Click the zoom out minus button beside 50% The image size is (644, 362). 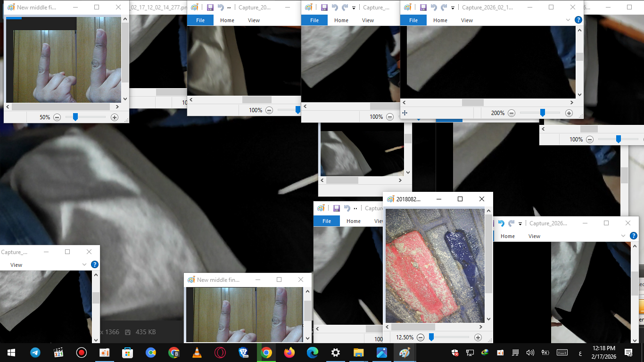tap(57, 117)
